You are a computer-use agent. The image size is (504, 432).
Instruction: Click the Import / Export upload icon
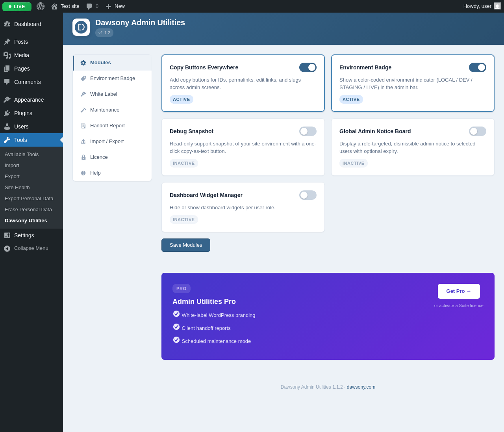tap(83, 142)
